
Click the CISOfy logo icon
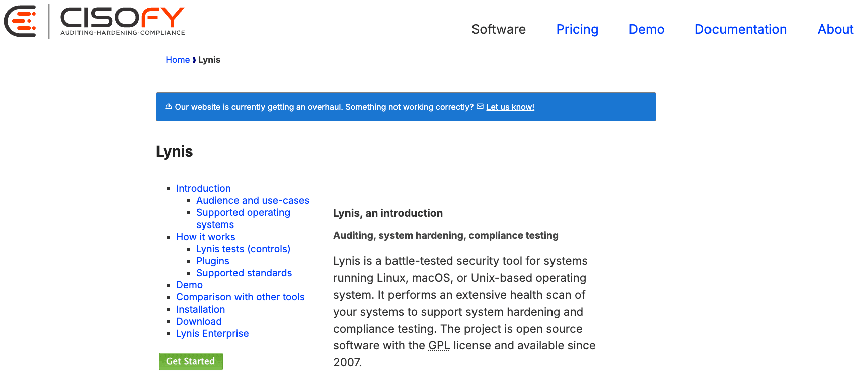point(20,21)
